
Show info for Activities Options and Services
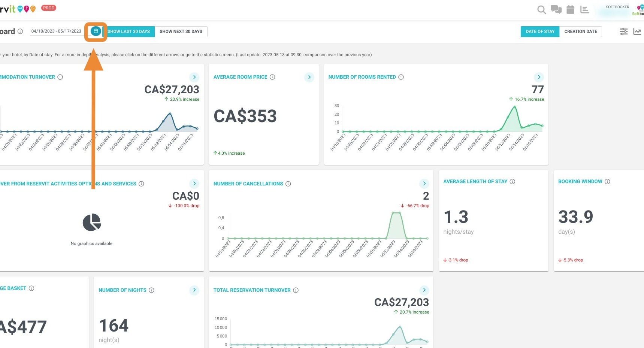tap(141, 184)
